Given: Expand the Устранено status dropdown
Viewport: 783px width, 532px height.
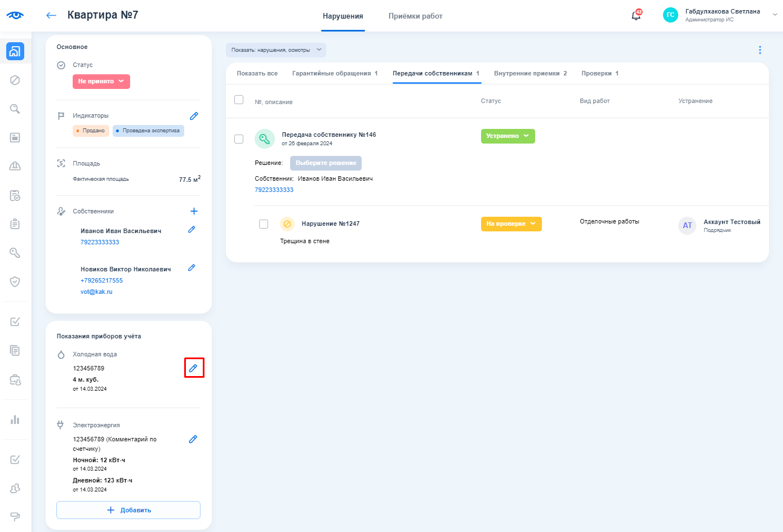Looking at the screenshot, I should pos(508,136).
